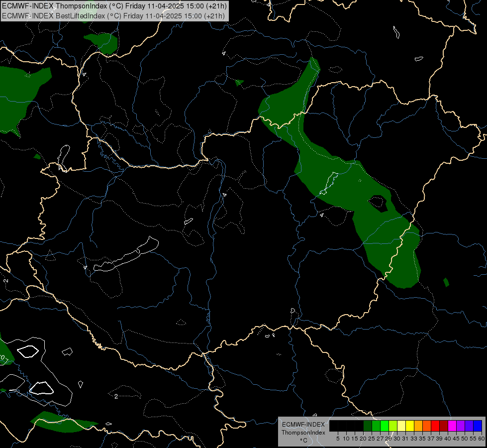Click legend tick value 55
The width and height of the screenshot is (487, 448).
[473, 439]
